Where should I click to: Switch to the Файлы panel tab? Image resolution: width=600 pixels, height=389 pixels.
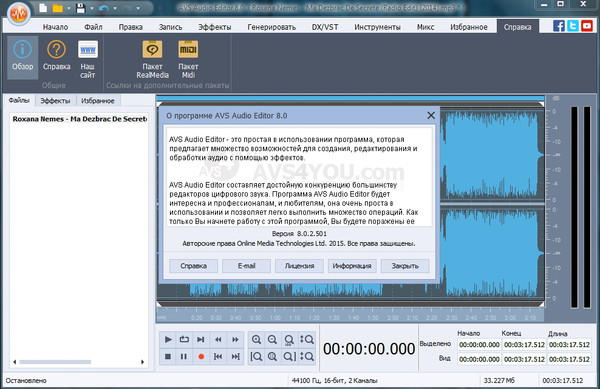(19, 100)
